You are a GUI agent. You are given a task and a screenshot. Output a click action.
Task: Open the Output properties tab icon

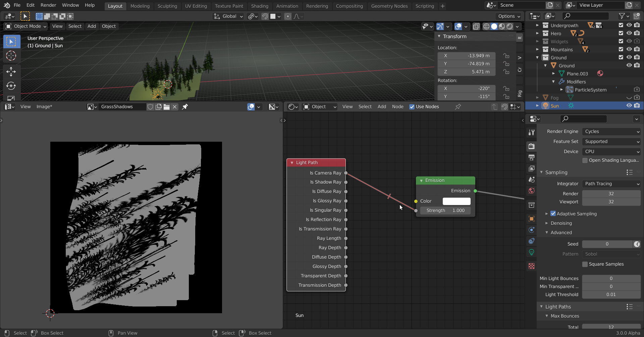tap(531, 157)
